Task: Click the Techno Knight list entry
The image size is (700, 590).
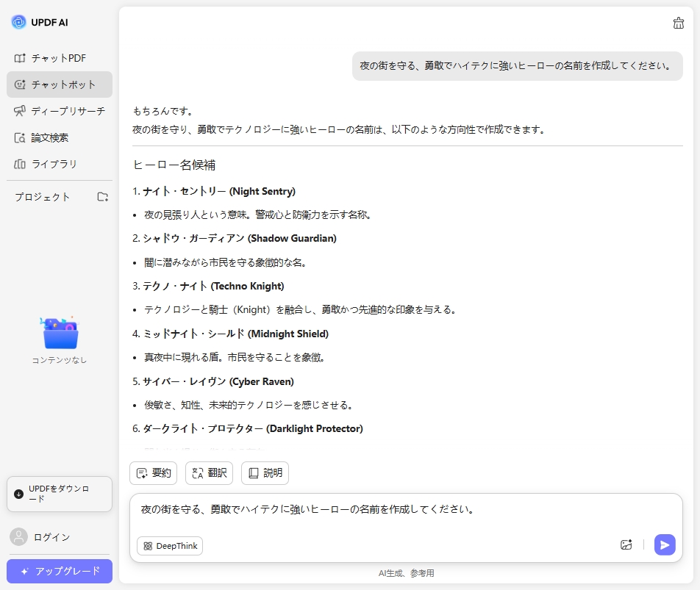Action: 208,287
